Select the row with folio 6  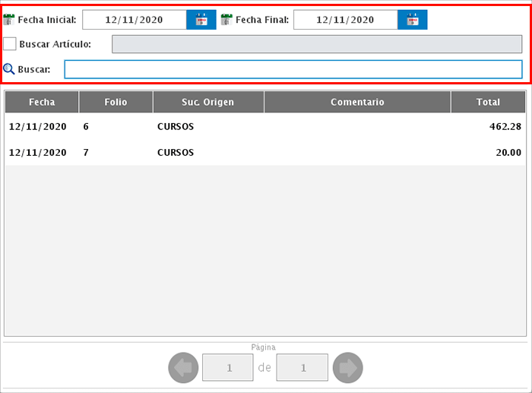[264, 126]
